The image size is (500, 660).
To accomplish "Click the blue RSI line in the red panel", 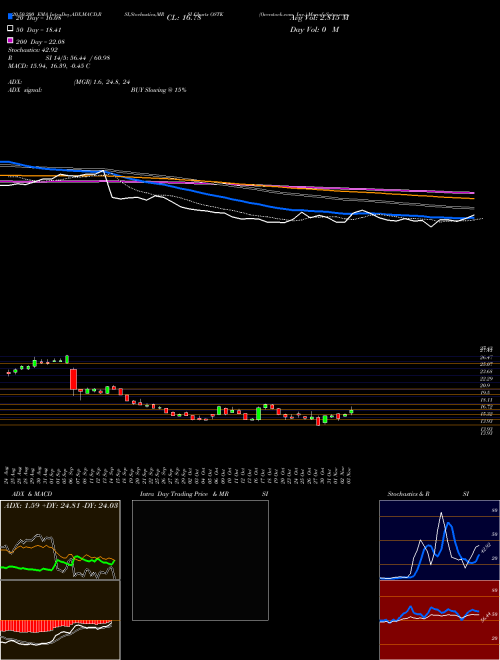I will 430,610.
